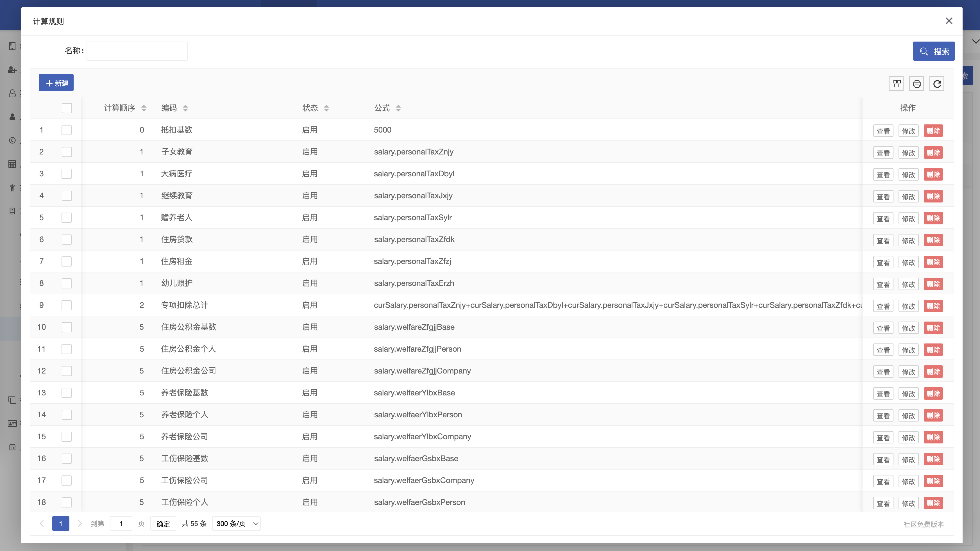
Task: Sort by 编码 column arrows
Action: [185, 108]
